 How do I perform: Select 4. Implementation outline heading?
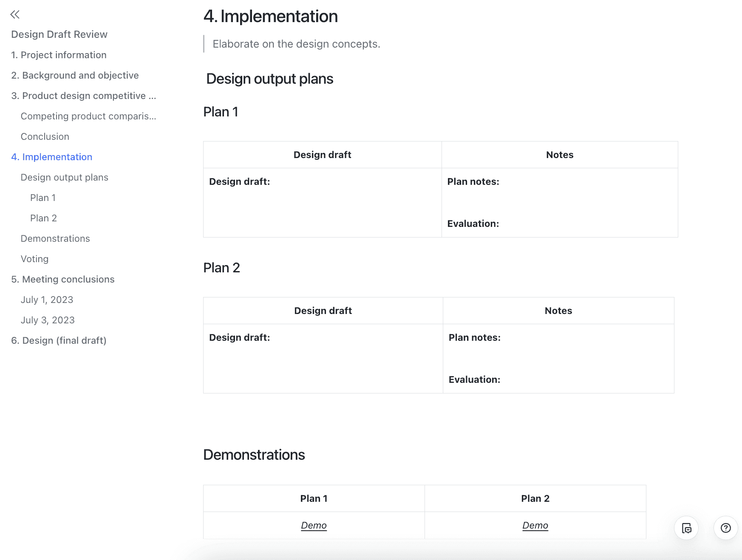(x=51, y=157)
